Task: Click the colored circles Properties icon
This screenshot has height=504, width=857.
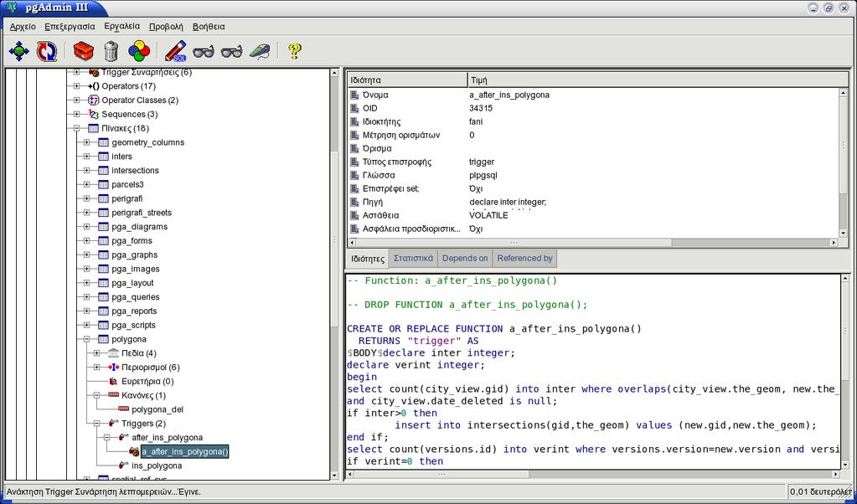Action: click(139, 51)
